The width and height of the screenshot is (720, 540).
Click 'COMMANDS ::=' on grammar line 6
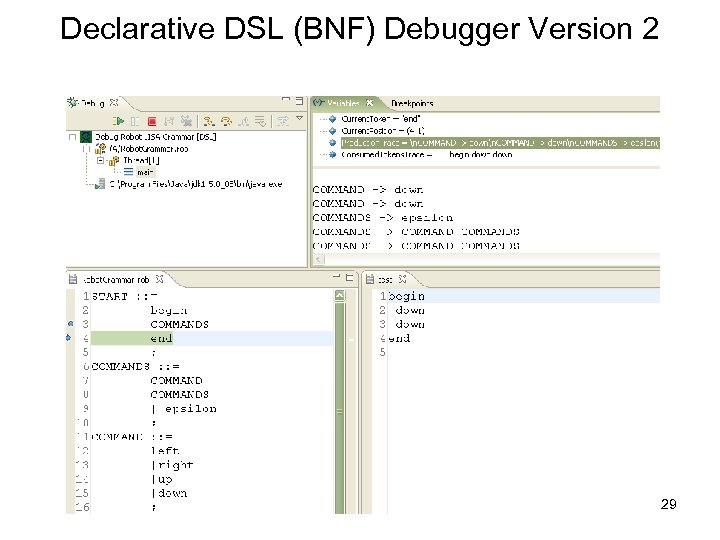(x=135, y=366)
